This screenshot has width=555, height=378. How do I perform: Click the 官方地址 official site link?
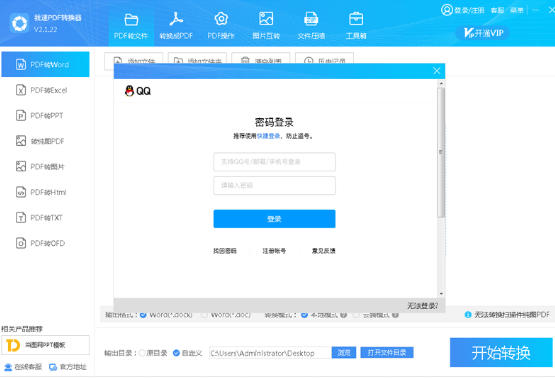point(68,367)
